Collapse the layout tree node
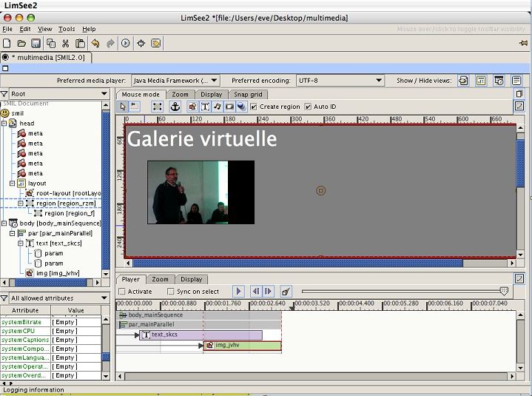Viewport: 532px width, 396px height. 13,184
